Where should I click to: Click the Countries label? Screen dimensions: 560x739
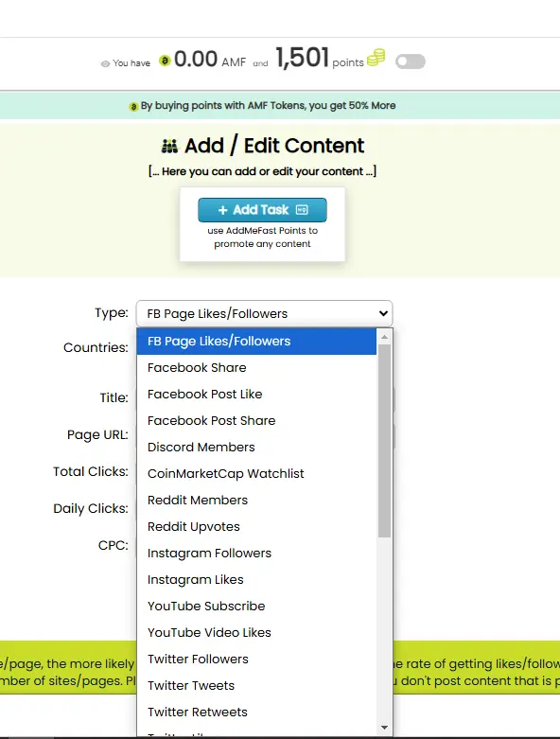pos(96,347)
